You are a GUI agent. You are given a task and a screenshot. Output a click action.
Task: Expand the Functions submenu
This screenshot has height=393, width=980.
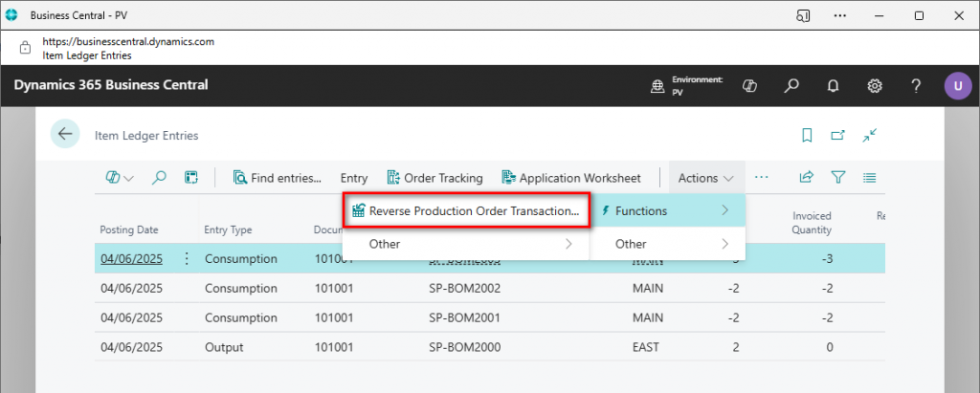(x=665, y=210)
